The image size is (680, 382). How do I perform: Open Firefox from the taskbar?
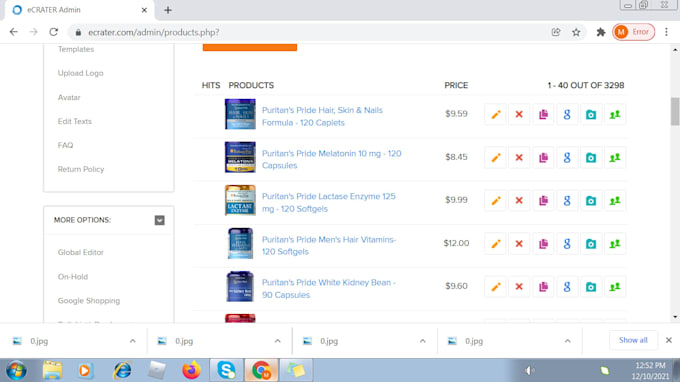191,370
